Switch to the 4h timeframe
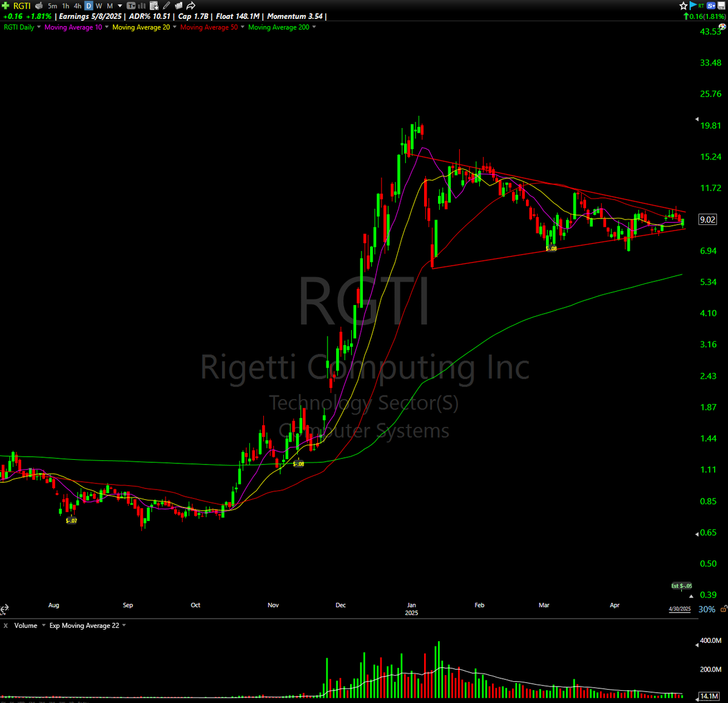Screen dimensions: 728x703 coord(77,6)
